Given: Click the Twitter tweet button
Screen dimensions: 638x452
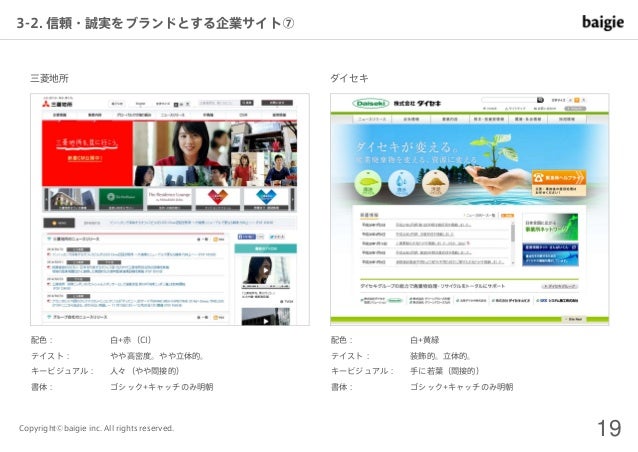Looking at the screenshot, I should click(277, 236).
